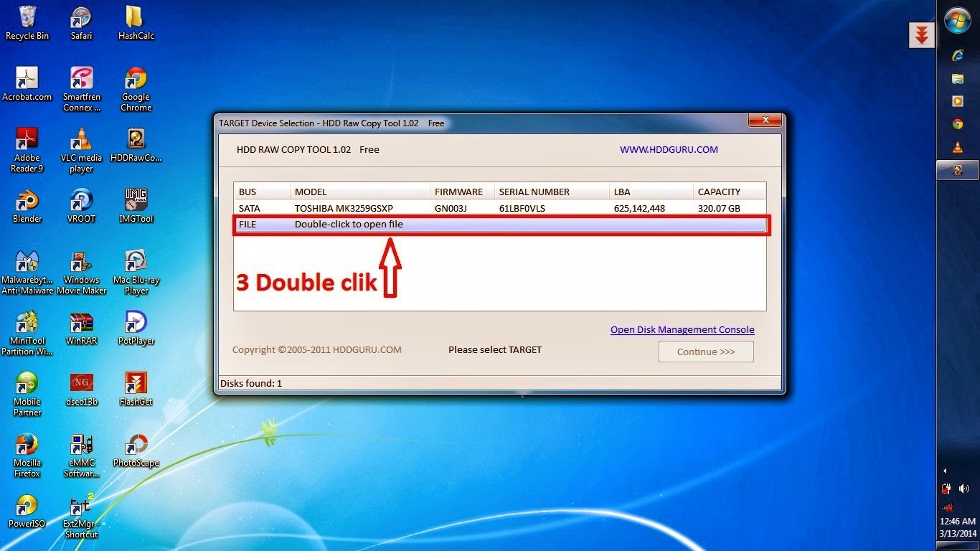Launch FlashGet from desktop

click(x=136, y=389)
